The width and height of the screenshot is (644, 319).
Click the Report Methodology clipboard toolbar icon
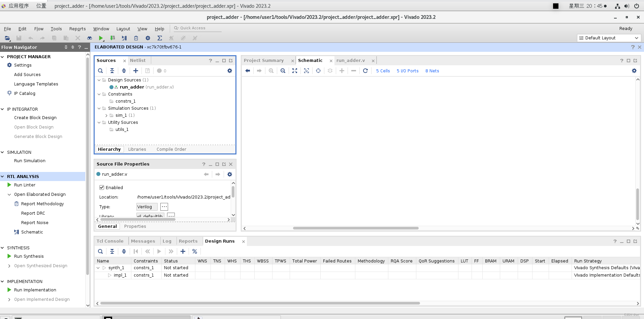tap(136, 38)
